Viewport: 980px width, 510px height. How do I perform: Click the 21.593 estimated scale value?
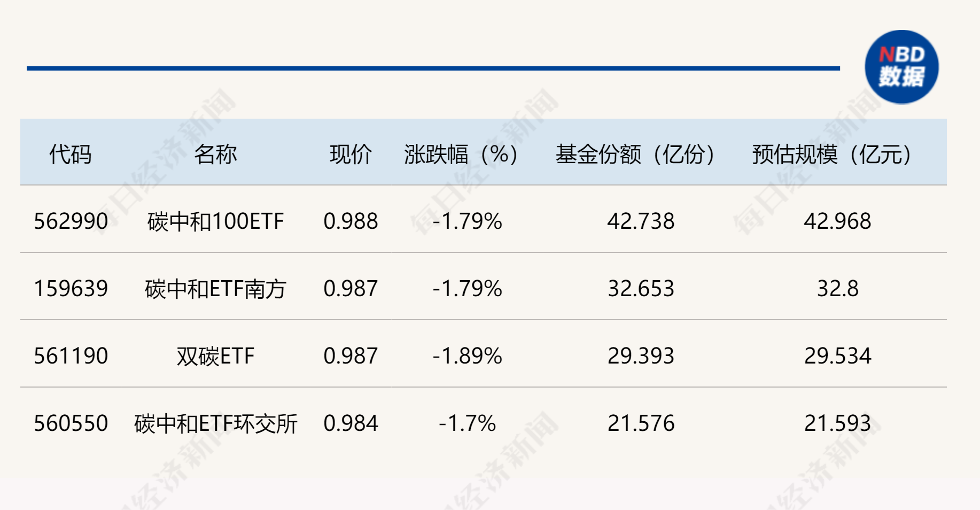837,423
